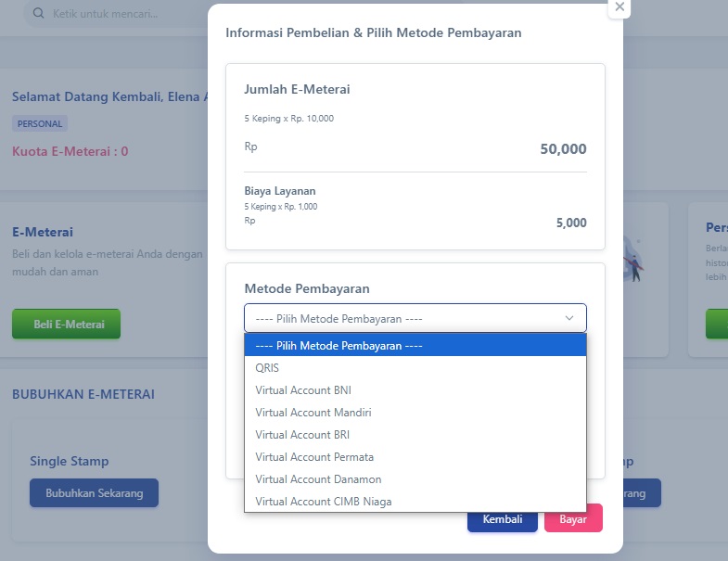This screenshot has height=561, width=728.
Task: Select Virtual Account Danamon
Action: click(x=415, y=479)
